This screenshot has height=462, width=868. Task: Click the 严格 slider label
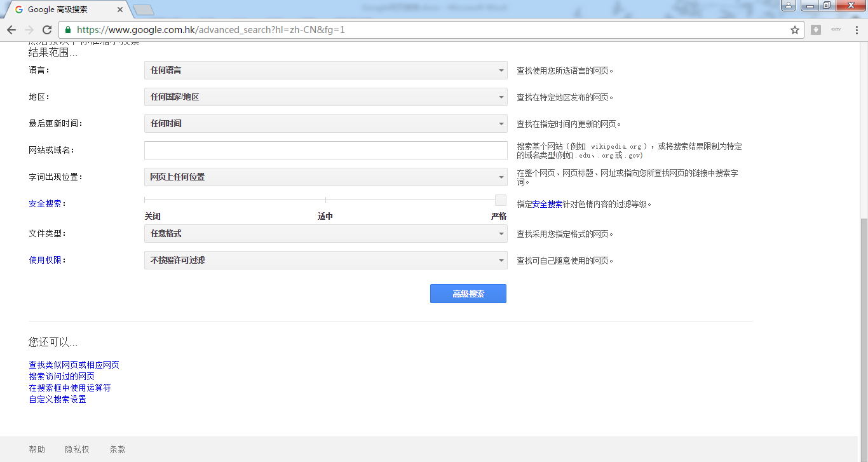(499, 217)
